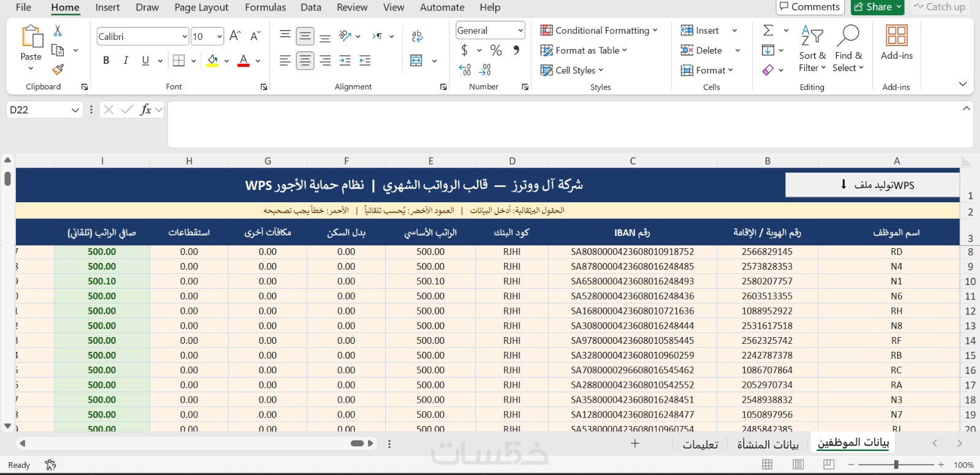
Task: Click the Insert Function fx icon
Action: click(145, 110)
